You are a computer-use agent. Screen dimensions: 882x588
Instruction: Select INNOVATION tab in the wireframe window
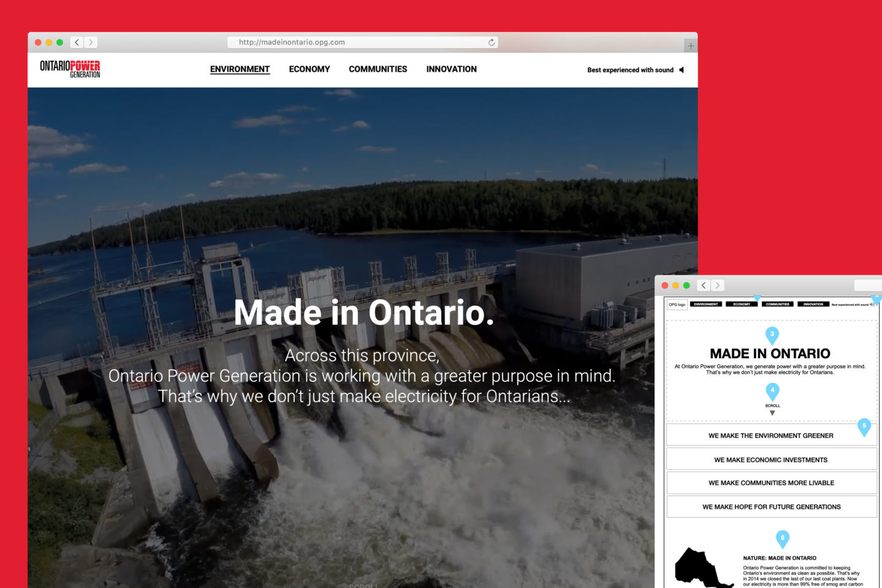coord(813,304)
